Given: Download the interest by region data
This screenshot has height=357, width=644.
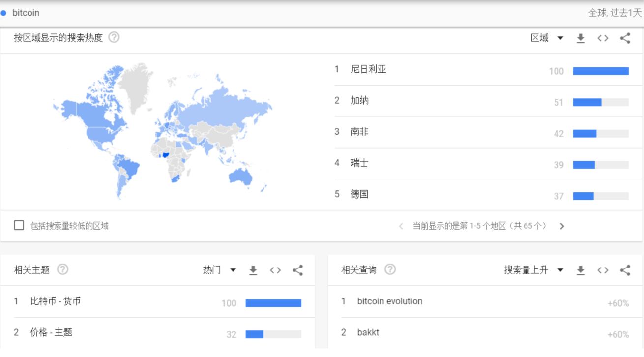Looking at the screenshot, I should click(x=581, y=38).
